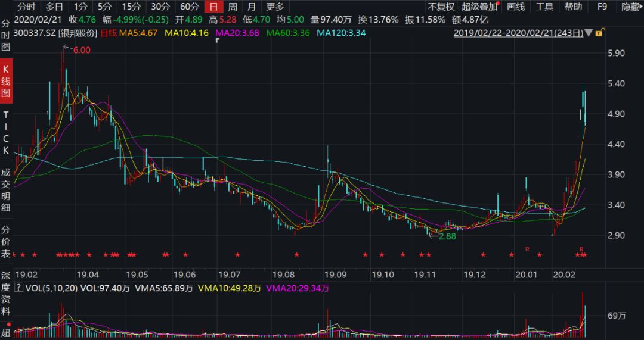The image size is (644, 340).
Task: Switch to the weekly 周 period
Action: [x=233, y=7]
